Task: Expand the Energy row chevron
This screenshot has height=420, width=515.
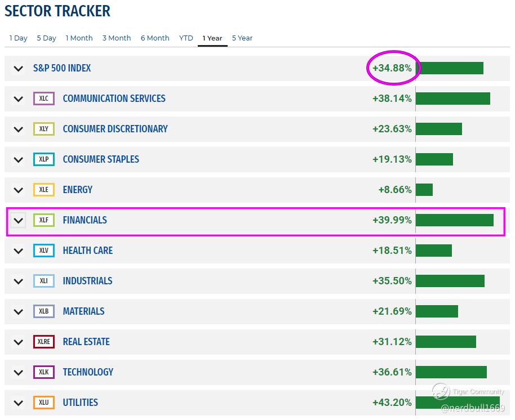Action: point(19,190)
